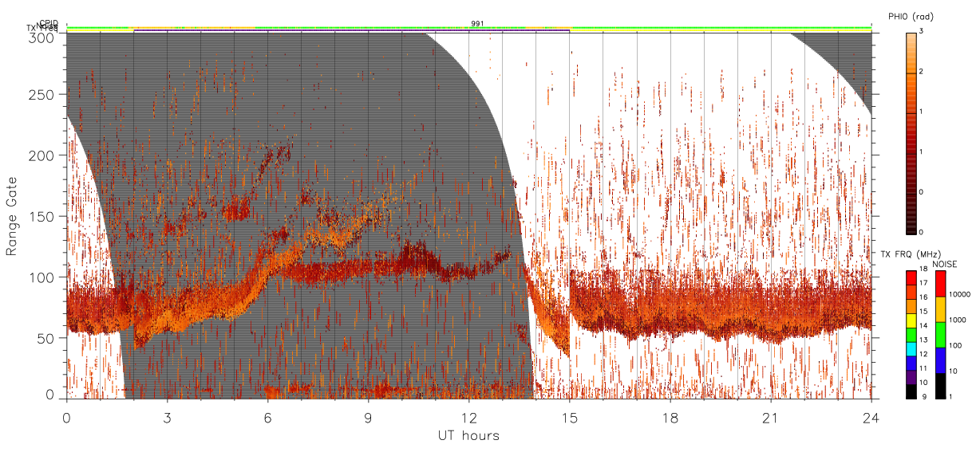Click x-axis tick label '9'
Image resolution: width=980 pixels, height=452 pixels.
pyautogui.click(x=368, y=418)
